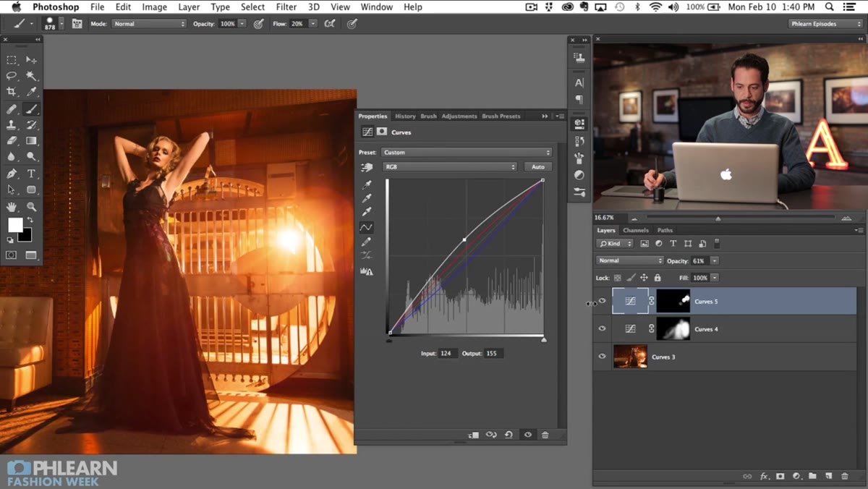Click the Auto button in Curves
Image resolution: width=868 pixels, height=489 pixels.
tap(537, 167)
